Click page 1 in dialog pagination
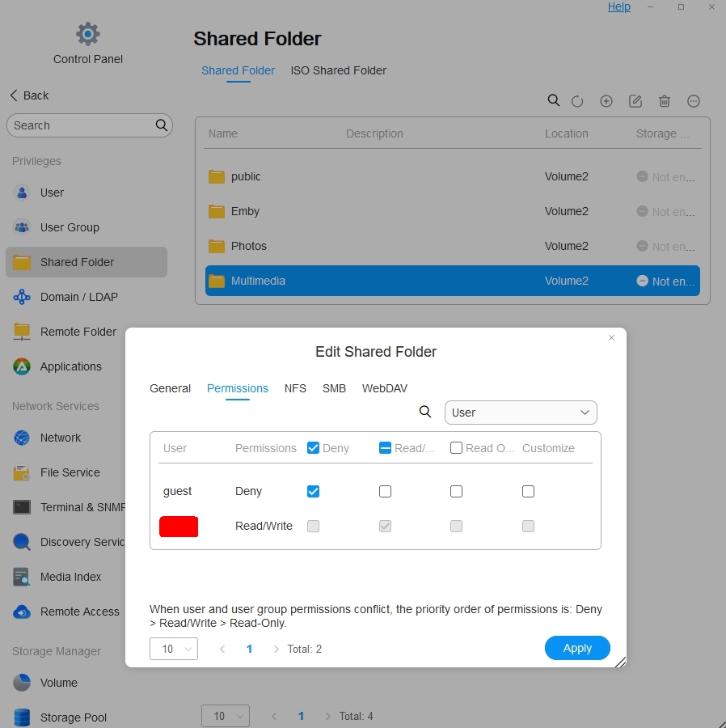 point(249,649)
